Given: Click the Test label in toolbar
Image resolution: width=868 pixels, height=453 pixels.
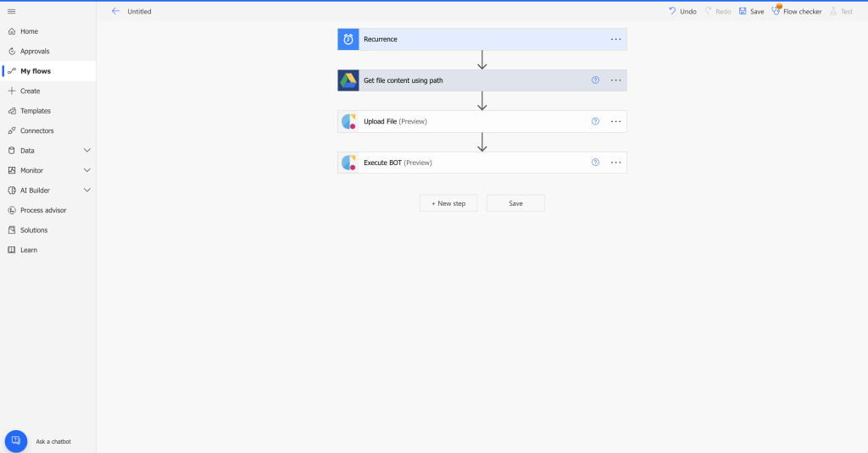Looking at the screenshot, I should click(847, 12).
